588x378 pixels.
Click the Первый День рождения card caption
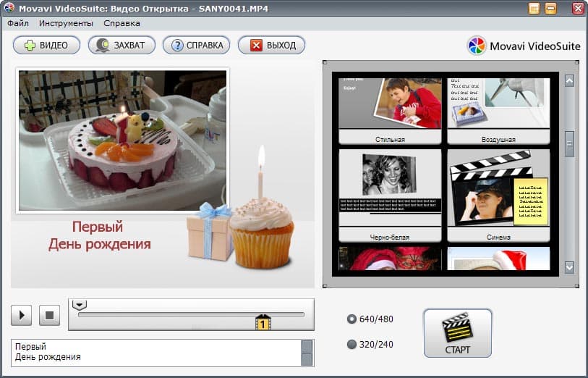click(x=99, y=235)
